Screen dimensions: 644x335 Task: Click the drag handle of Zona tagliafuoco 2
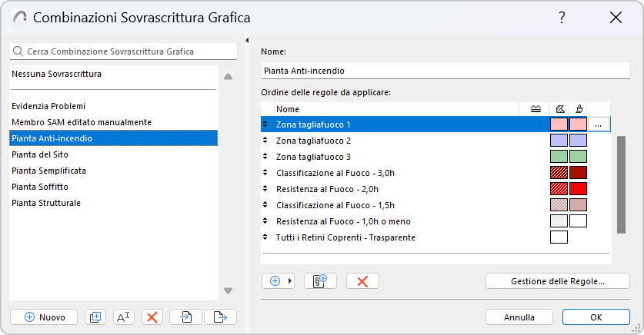(x=265, y=141)
